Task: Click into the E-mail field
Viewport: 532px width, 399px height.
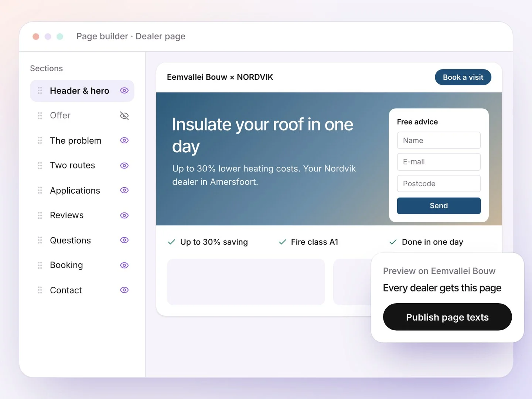Action: 439,162
